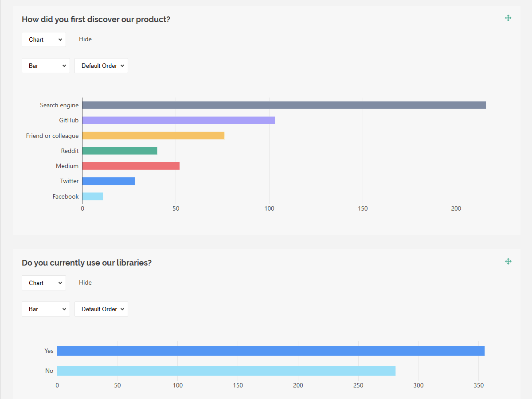Select the No bar in libraries chart
The height and width of the screenshot is (399, 532).
pyautogui.click(x=226, y=371)
